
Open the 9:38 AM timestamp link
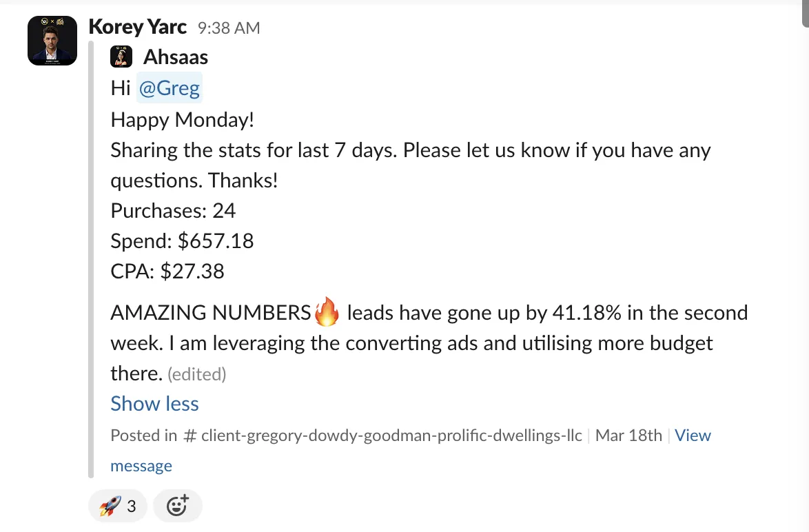click(x=229, y=28)
